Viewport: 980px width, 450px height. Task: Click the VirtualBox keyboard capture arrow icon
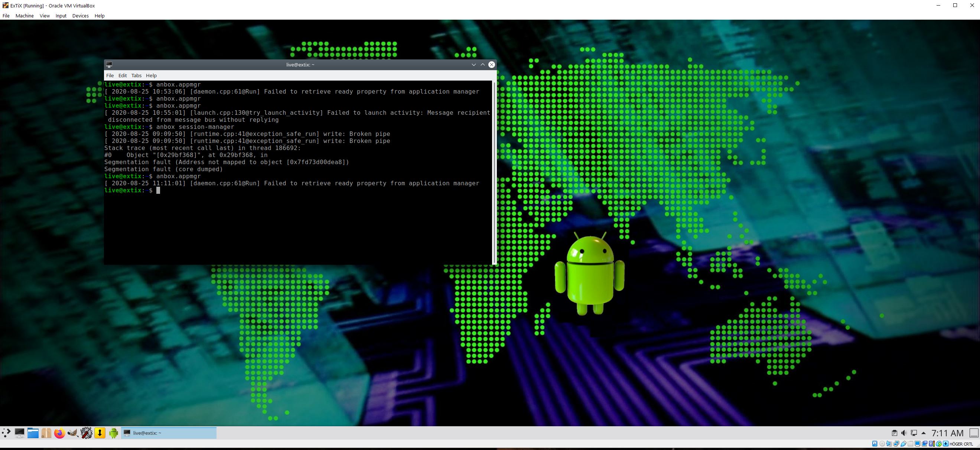pos(946,444)
